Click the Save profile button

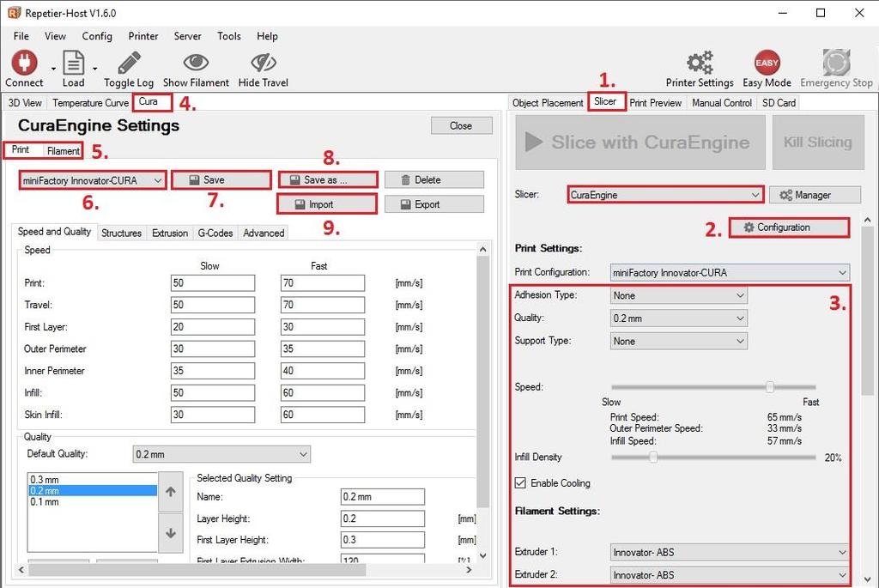coord(221,180)
